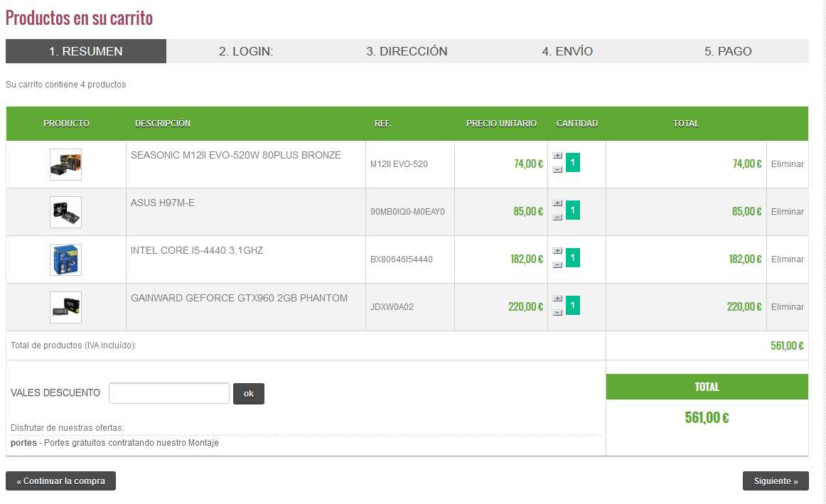
Task: Open GAINWARD GEFORCE GTX960 2GB PHANTOM link
Action: pyautogui.click(x=239, y=298)
